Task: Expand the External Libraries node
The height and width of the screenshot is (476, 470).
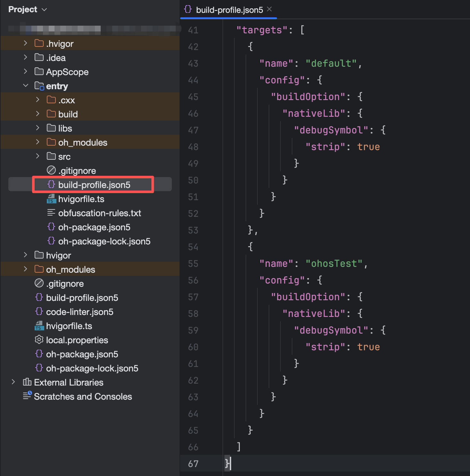Action: pos(13,382)
